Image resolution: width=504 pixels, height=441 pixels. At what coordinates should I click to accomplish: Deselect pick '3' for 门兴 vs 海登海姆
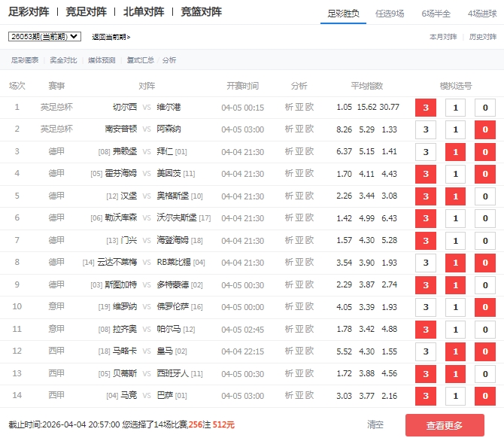426,241
